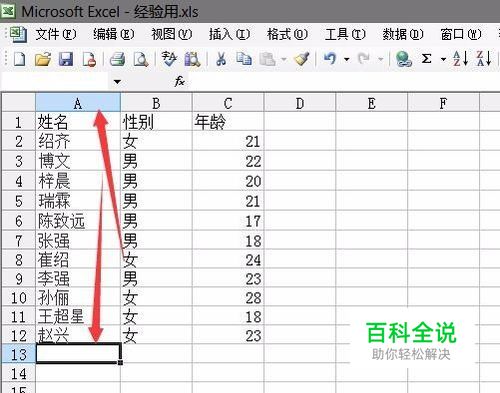The height and width of the screenshot is (393, 500).
Task: Open the Redo history dropdown arrow
Action: [x=381, y=60]
